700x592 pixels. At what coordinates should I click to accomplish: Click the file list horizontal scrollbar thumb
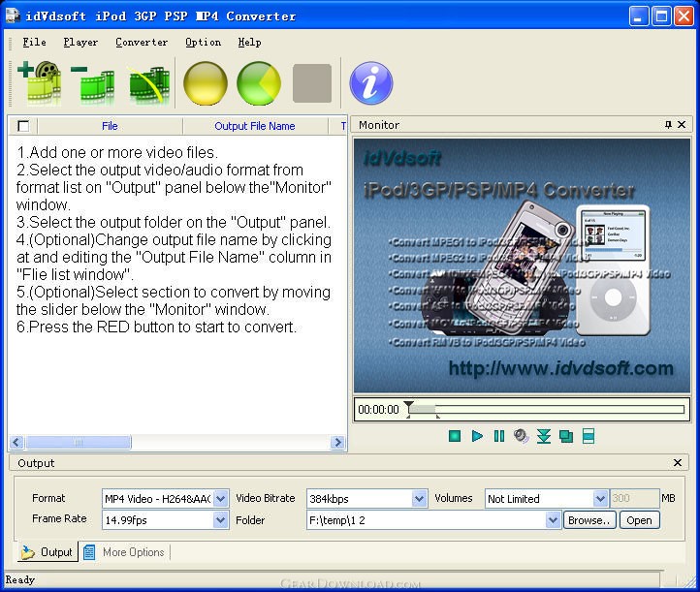coord(79,442)
